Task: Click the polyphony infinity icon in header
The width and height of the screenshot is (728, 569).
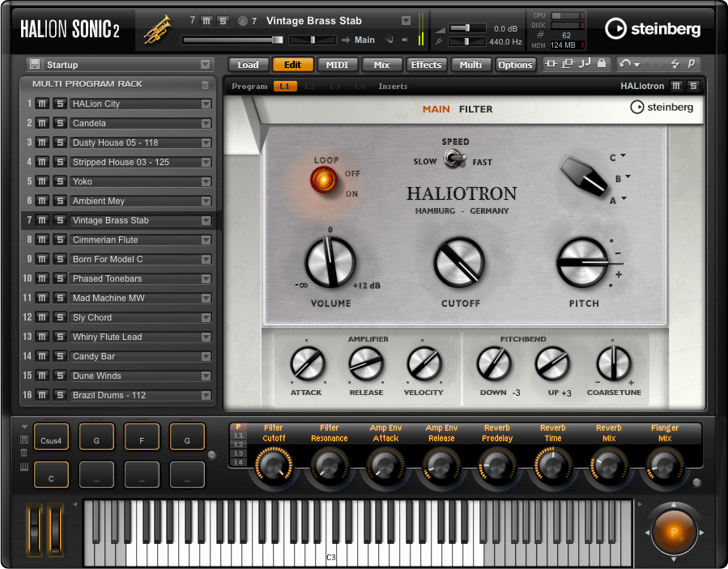Action: click(x=404, y=40)
